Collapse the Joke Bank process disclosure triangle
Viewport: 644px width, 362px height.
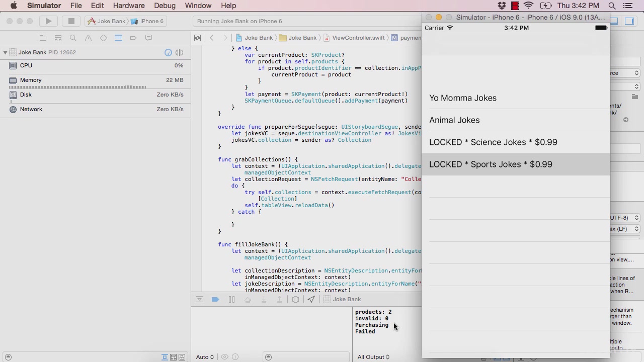[5, 52]
